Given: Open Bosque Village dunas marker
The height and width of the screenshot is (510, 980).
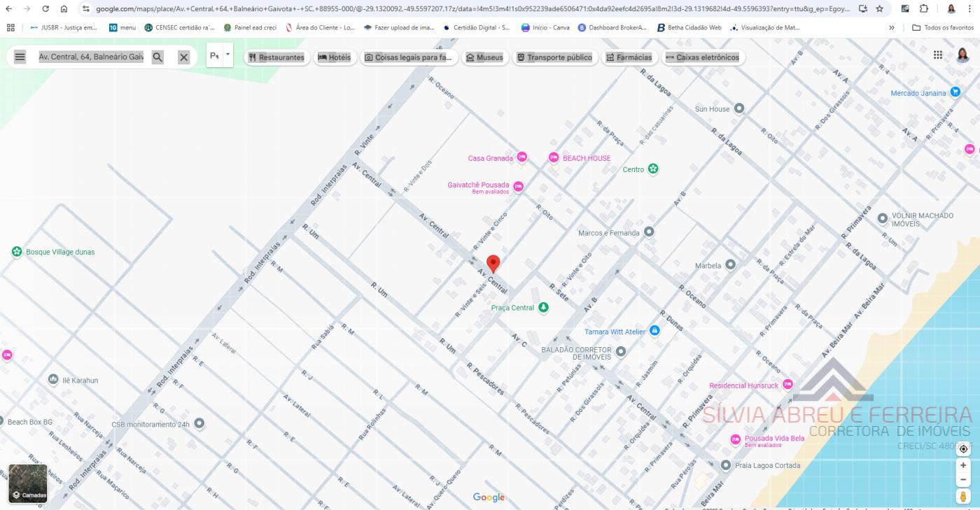Looking at the screenshot, I should pos(17,251).
